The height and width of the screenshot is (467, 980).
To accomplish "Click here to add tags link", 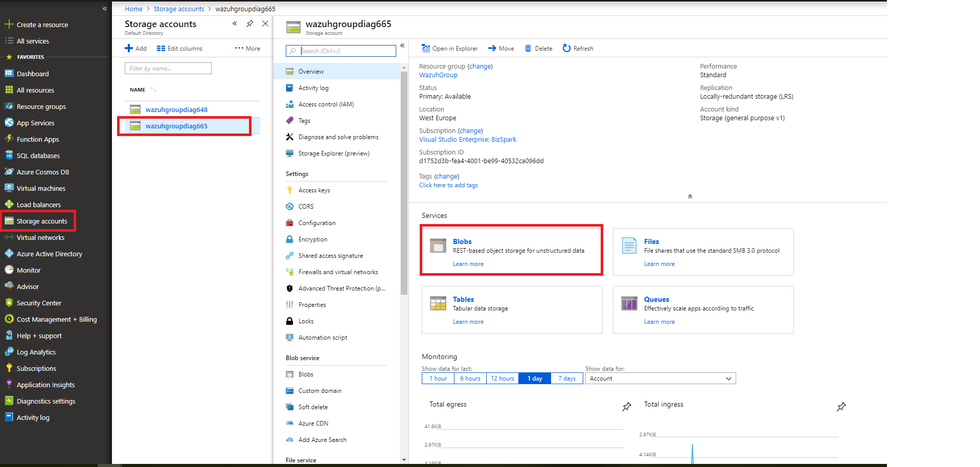I will [x=448, y=185].
